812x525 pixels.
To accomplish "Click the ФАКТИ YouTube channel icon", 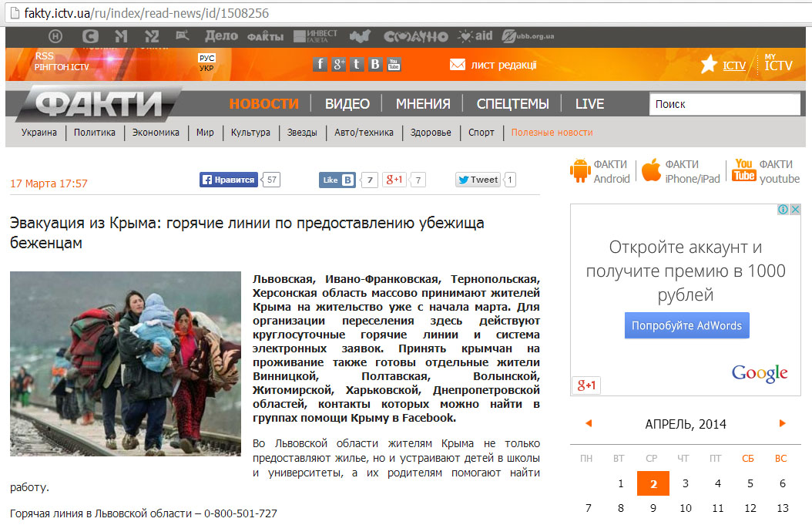I will tap(743, 170).
